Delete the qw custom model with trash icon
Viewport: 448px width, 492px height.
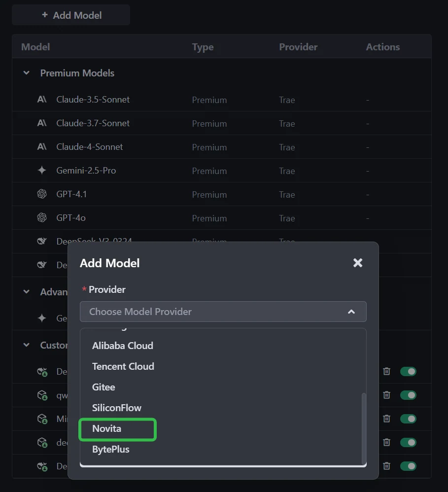tap(386, 395)
